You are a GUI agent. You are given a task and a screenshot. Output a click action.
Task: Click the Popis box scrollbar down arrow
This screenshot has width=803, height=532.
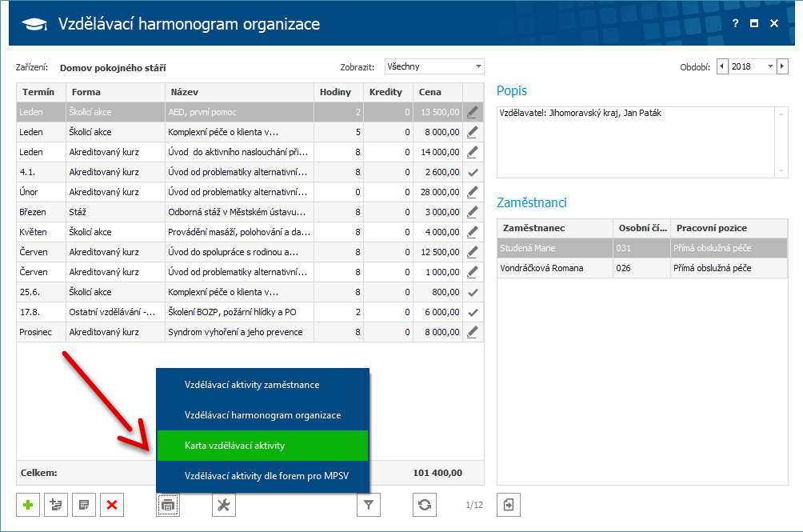point(781,171)
